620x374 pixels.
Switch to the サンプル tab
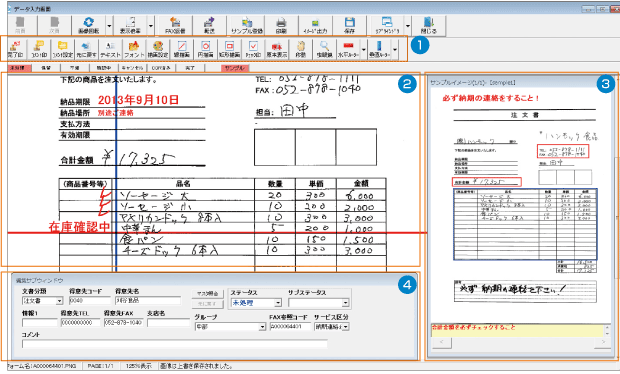235,68
